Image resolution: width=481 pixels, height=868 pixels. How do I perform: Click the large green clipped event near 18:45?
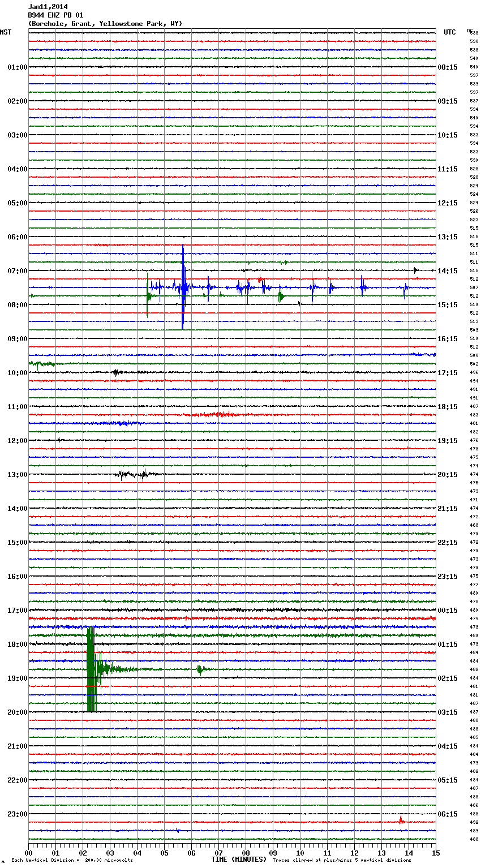tap(92, 669)
